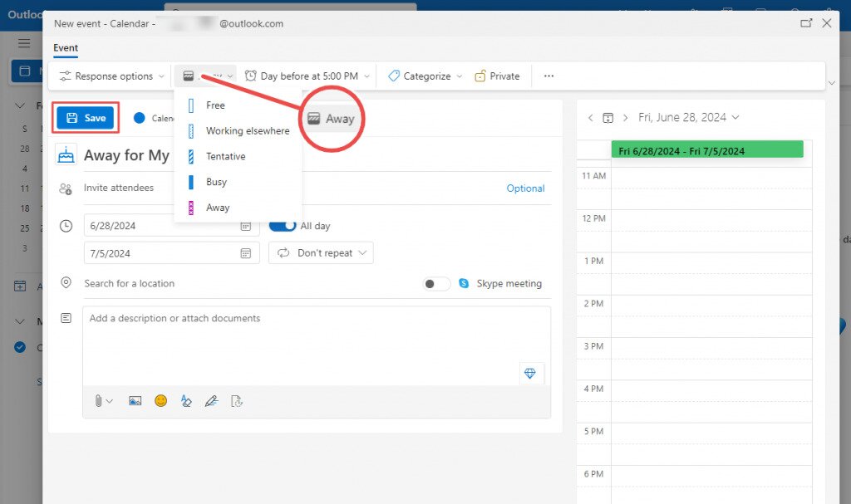
Task: Click the Private lock icon
Action: tap(480, 76)
